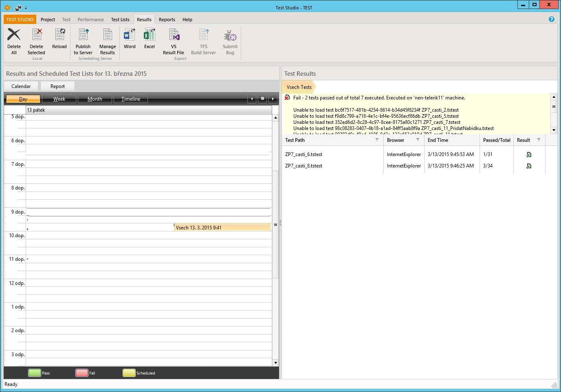Reload the results list
The image size is (561, 392).
click(59, 35)
